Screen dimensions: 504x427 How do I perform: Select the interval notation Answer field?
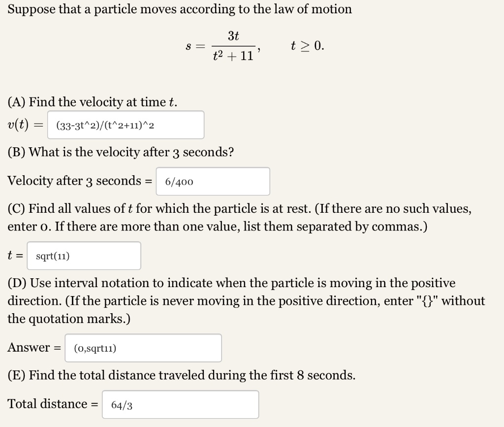click(x=143, y=348)
